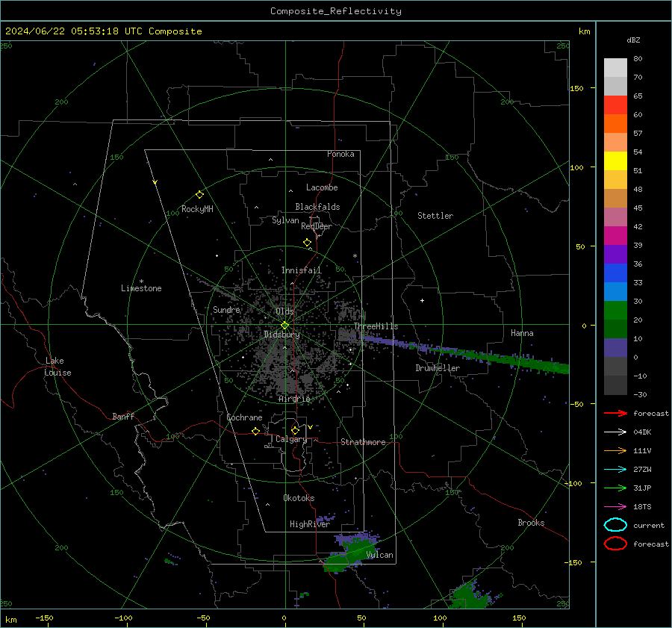Click the Composite_Reflectivity title
Image resolution: width=672 pixels, height=628 pixels.
[x=335, y=11]
